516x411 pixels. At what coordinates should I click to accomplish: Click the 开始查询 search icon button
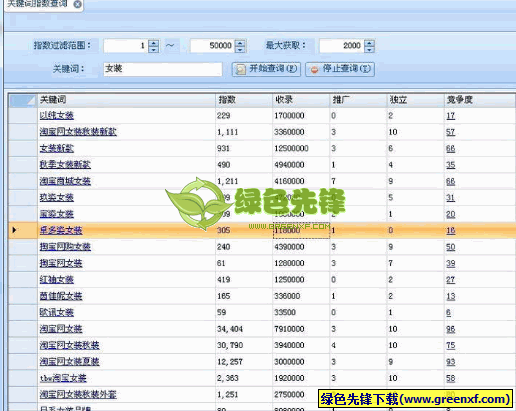(x=266, y=69)
